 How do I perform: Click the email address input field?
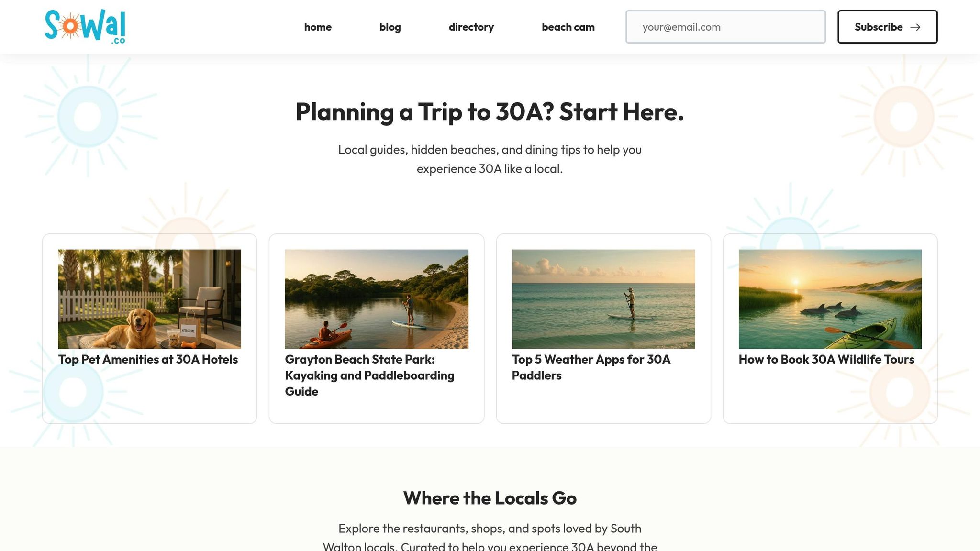coord(725,27)
